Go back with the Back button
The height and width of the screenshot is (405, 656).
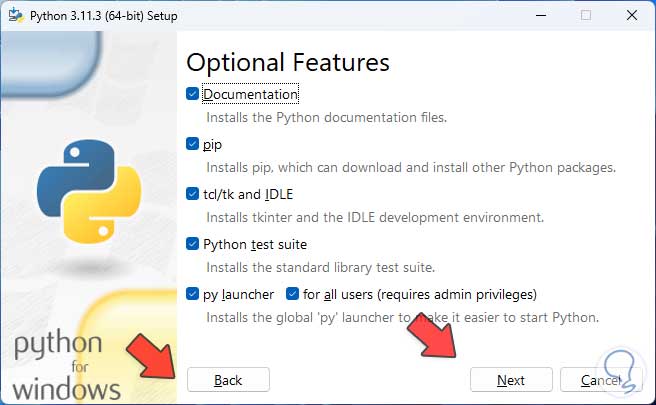click(x=228, y=380)
